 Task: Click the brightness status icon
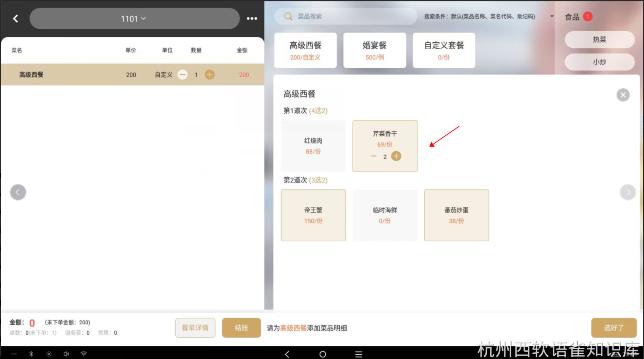click(x=49, y=354)
